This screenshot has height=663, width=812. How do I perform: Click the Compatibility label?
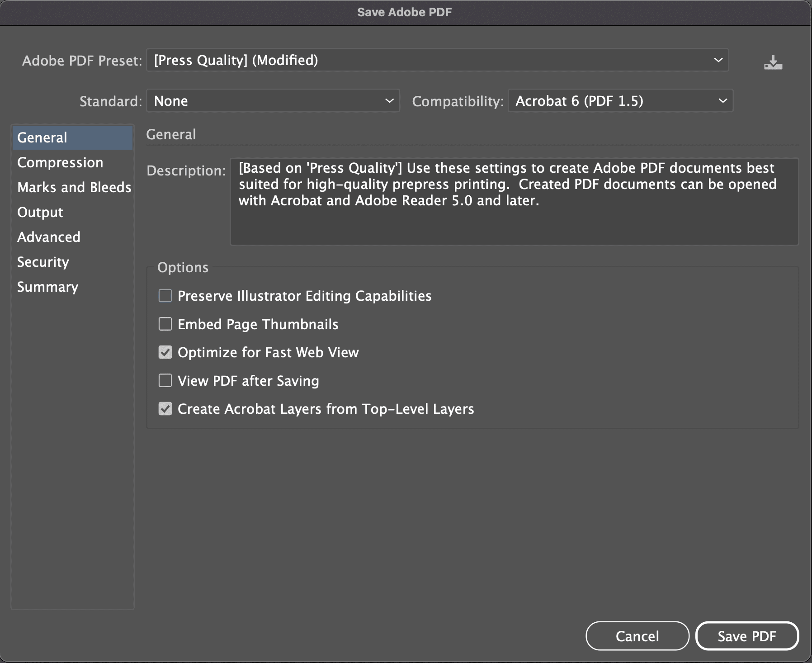tap(458, 101)
